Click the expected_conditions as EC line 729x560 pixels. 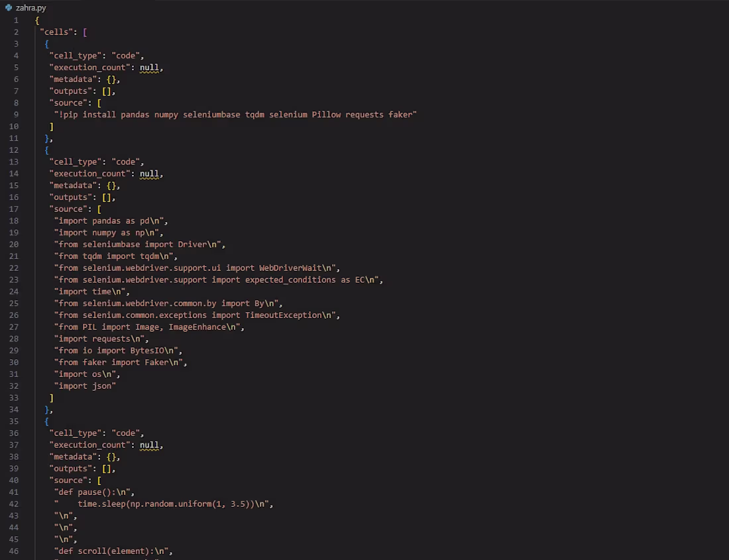[x=219, y=280]
